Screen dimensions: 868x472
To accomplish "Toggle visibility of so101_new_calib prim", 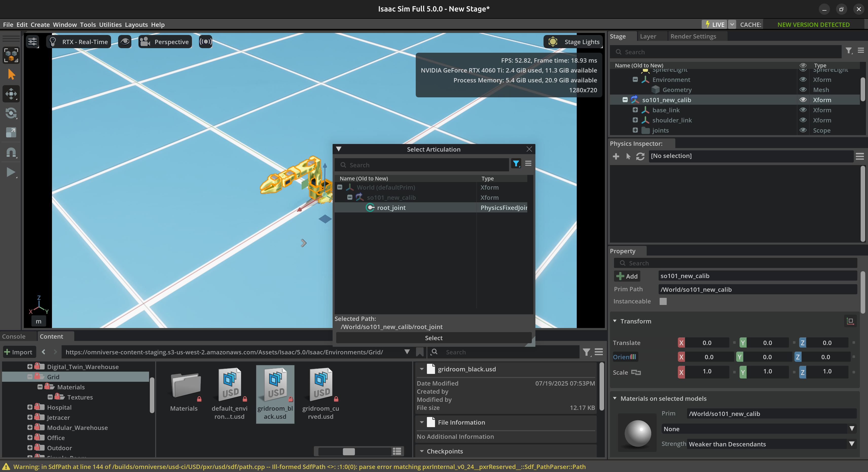I will coord(803,100).
